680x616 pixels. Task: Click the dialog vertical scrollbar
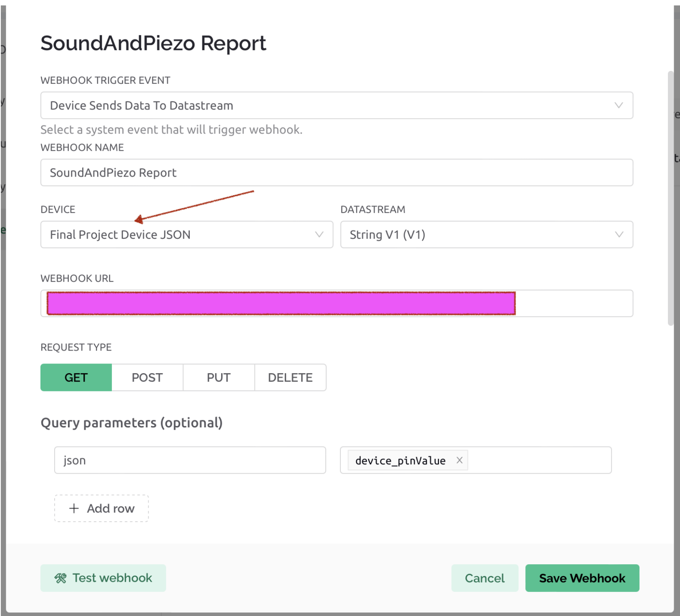pos(670,198)
